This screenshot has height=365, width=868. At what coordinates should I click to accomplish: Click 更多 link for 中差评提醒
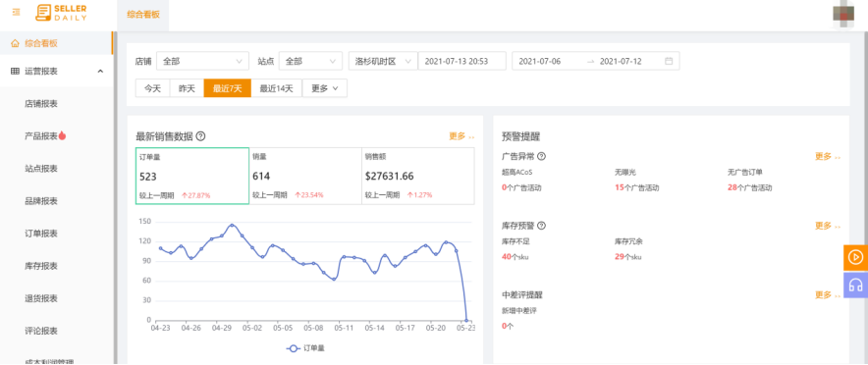[x=827, y=294]
